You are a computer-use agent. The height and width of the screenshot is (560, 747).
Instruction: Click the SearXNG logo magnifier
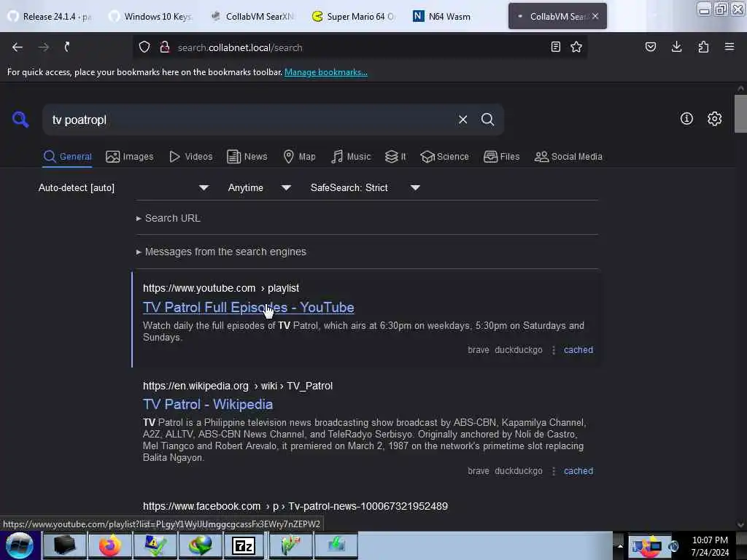click(20, 120)
